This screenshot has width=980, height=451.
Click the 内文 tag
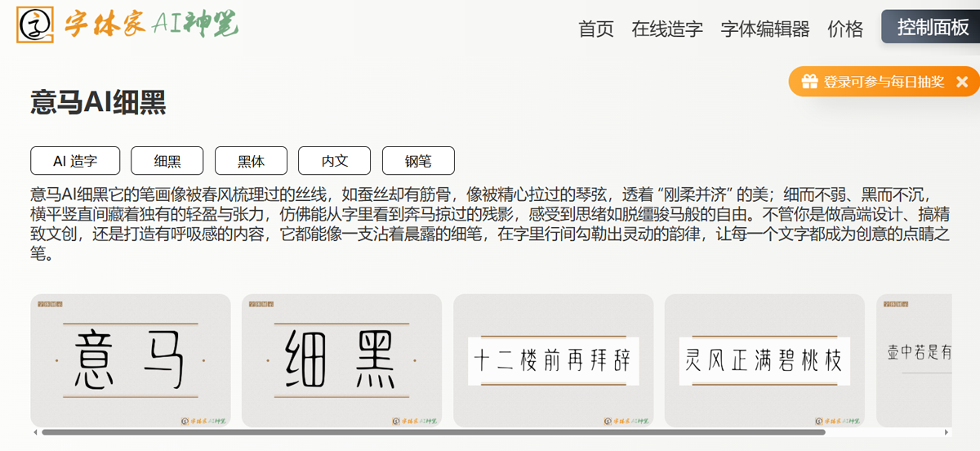334,161
